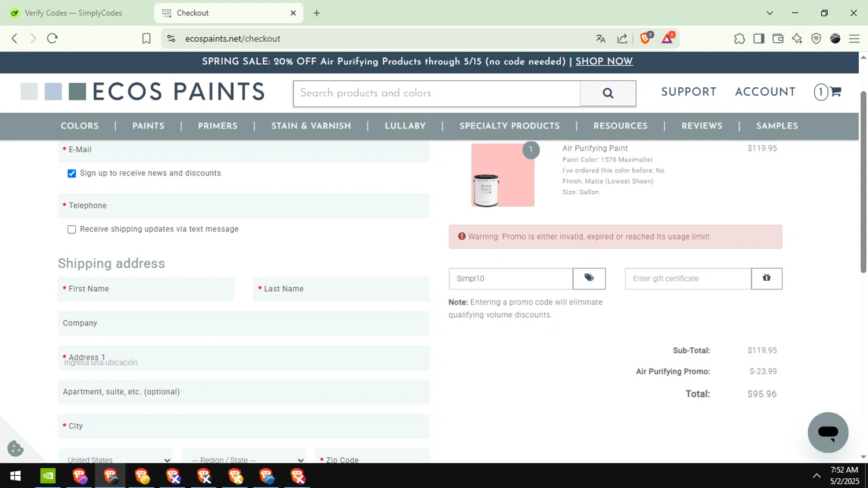Open Brave Rewards triangle icon

tap(667, 38)
